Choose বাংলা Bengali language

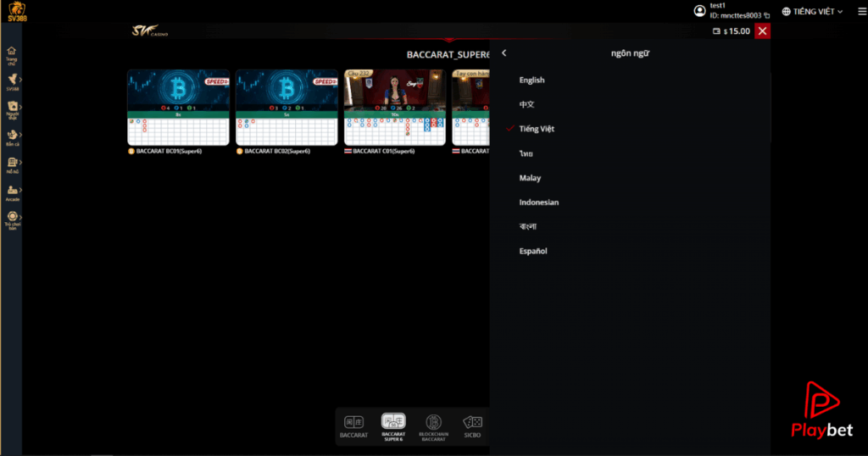pos(527,226)
